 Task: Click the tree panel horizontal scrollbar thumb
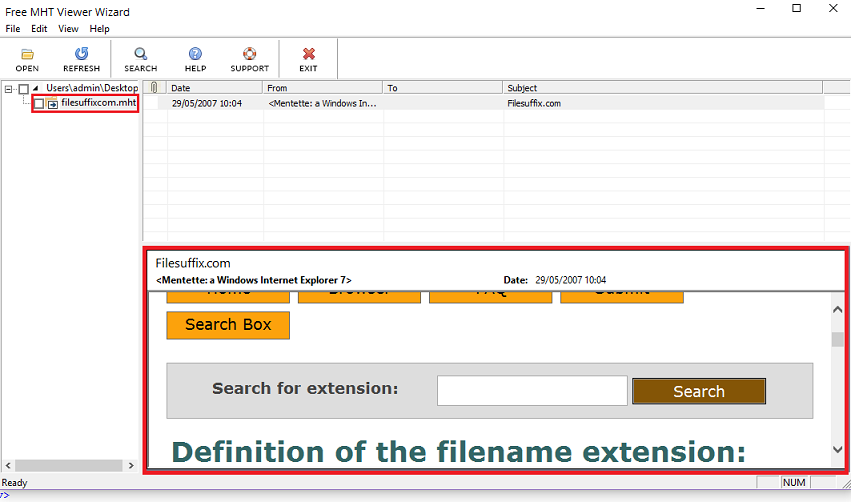point(69,466)
